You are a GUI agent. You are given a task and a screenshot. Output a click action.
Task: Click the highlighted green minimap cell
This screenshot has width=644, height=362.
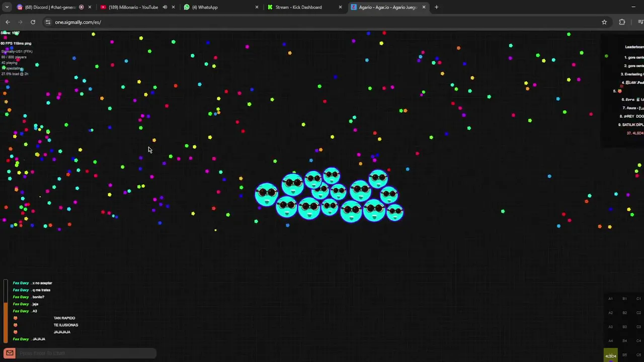[610, 355]
